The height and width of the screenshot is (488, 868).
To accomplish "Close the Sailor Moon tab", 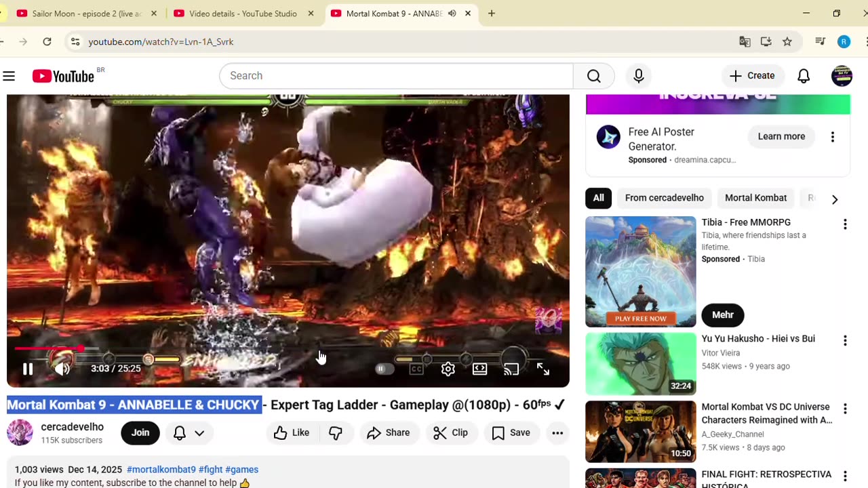I will click(154, 14).
